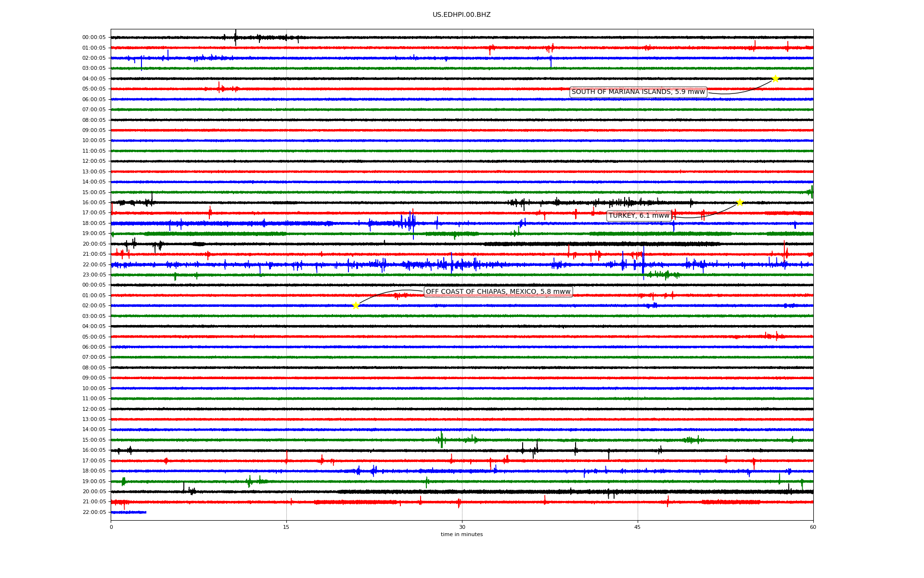Click the first 12:00:05 label in upper half
The image size is (924, 578).
[x=94, y=161]
